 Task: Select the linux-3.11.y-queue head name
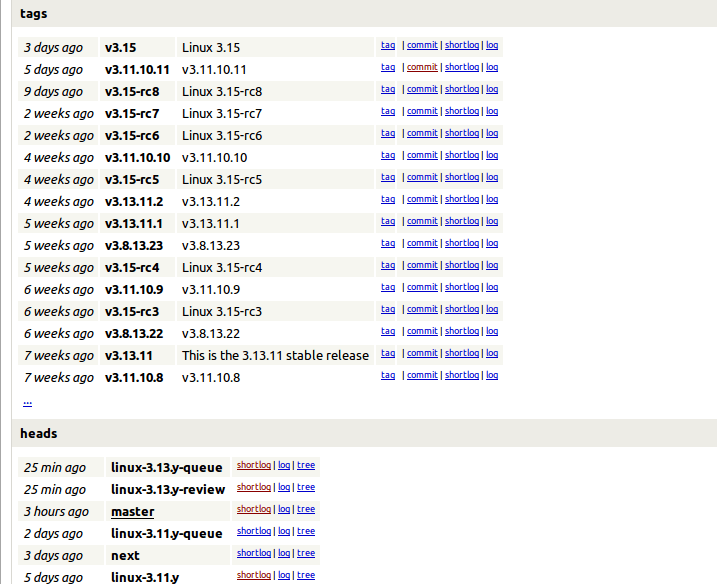pyautogui.click(x=166, y=534)
